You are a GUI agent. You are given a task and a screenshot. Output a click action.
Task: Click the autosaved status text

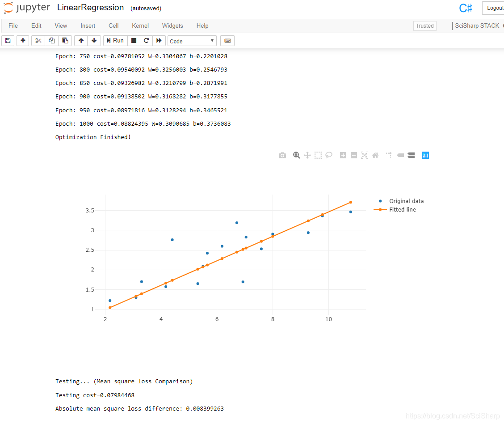tap(146, 8)
